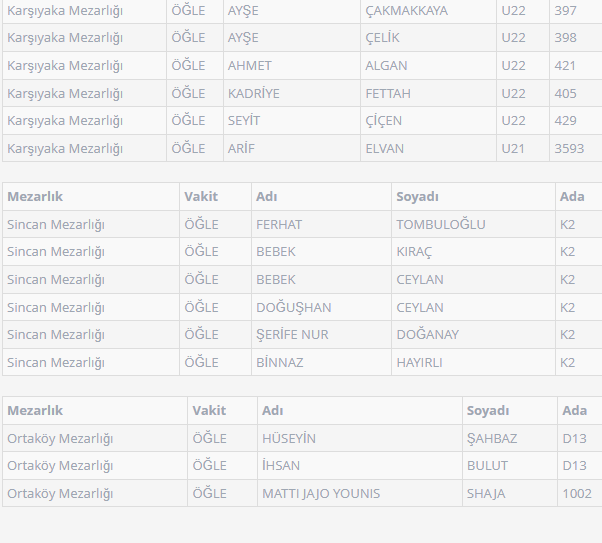Click the first name AHMET
602x543 pixels.
point(250,65)
